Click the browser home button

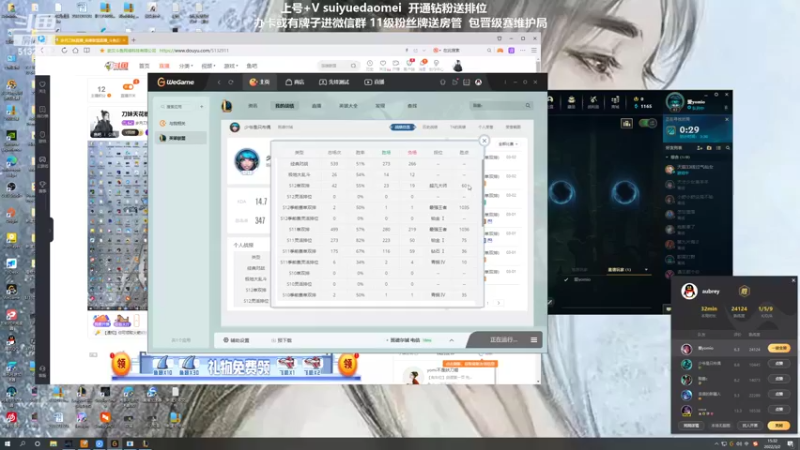tap(76, 51)
